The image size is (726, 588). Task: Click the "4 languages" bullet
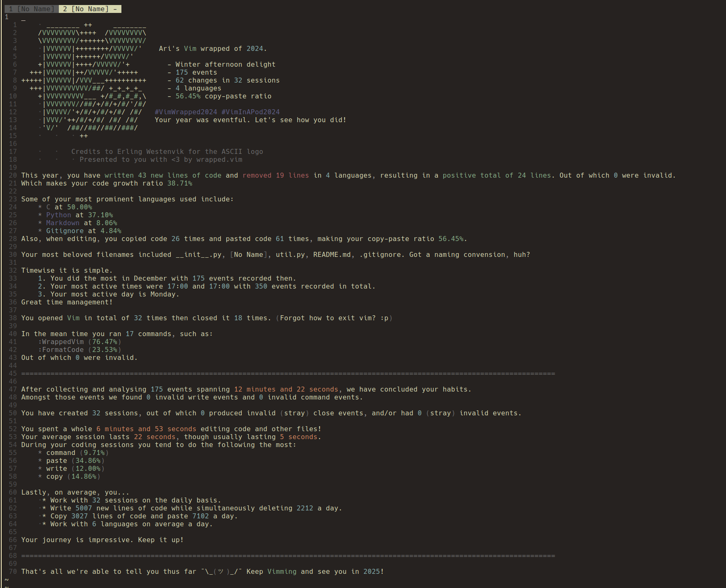[198, 88]
